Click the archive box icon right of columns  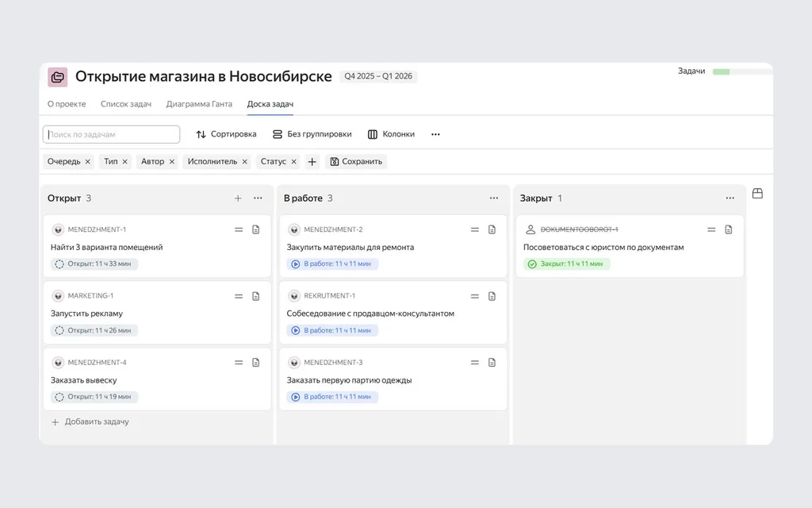click(x=757, y=194)
